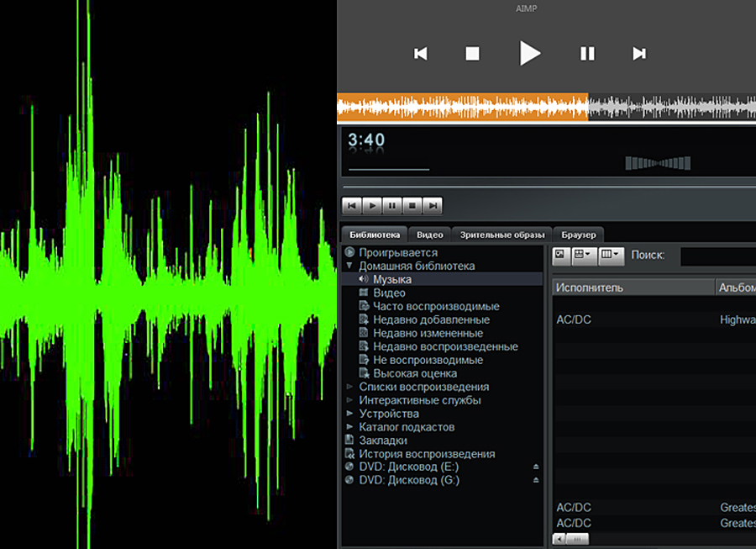This screenshot has width=756, height=549.
Task: Eject the DVD drive (G:)
Action: pyautogui.click(x=536, y=481)
